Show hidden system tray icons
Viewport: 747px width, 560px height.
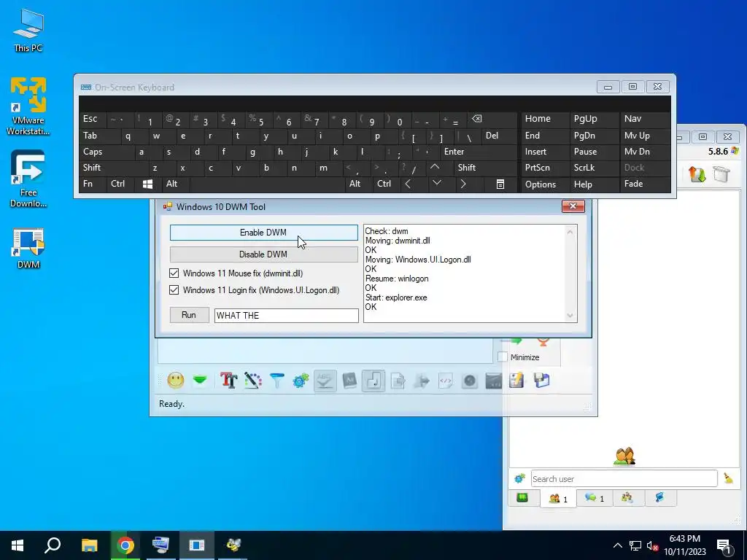(617, 545)
